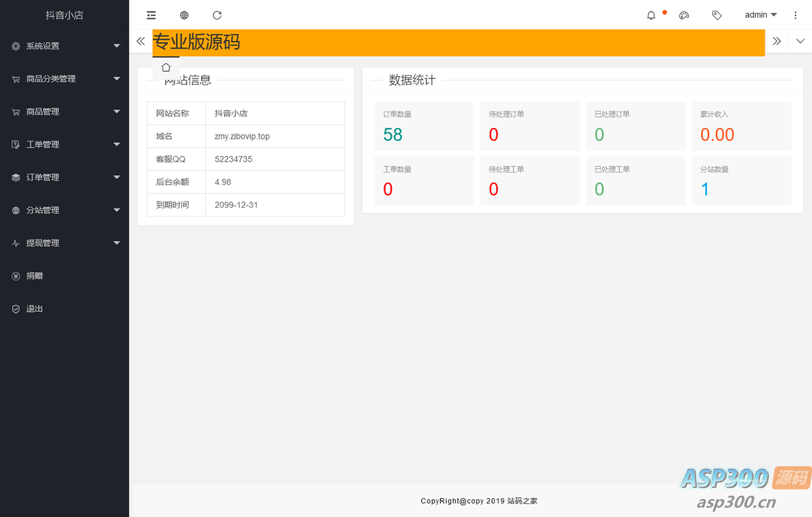Click the 抖音小店 sidebar logo title
This screenshot has height=517, width=812.
tap(64, 15)
